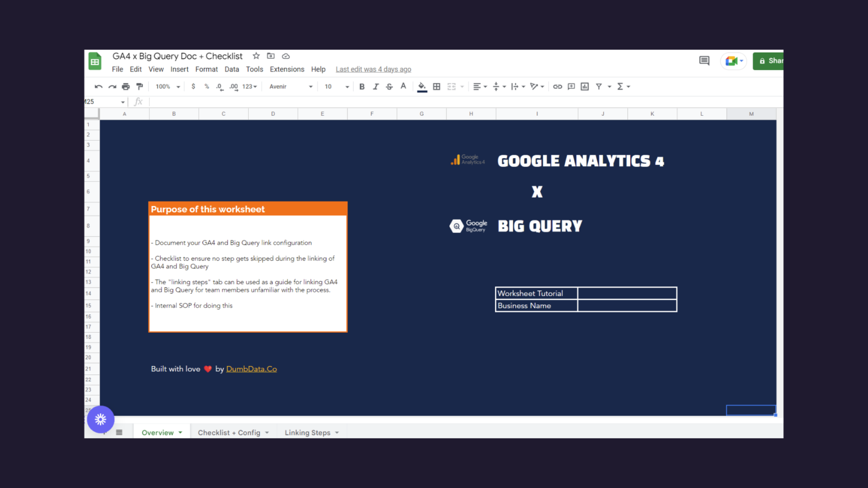Create a filter with the Filter icon
This screenshot has width=868, height=488.
(x=599, y=86)
